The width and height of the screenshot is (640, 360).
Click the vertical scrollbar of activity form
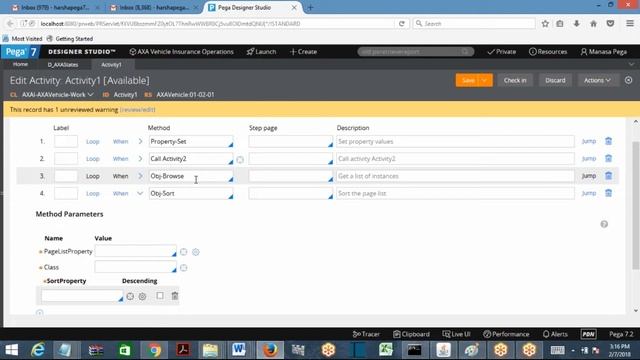tap(635, 205)
